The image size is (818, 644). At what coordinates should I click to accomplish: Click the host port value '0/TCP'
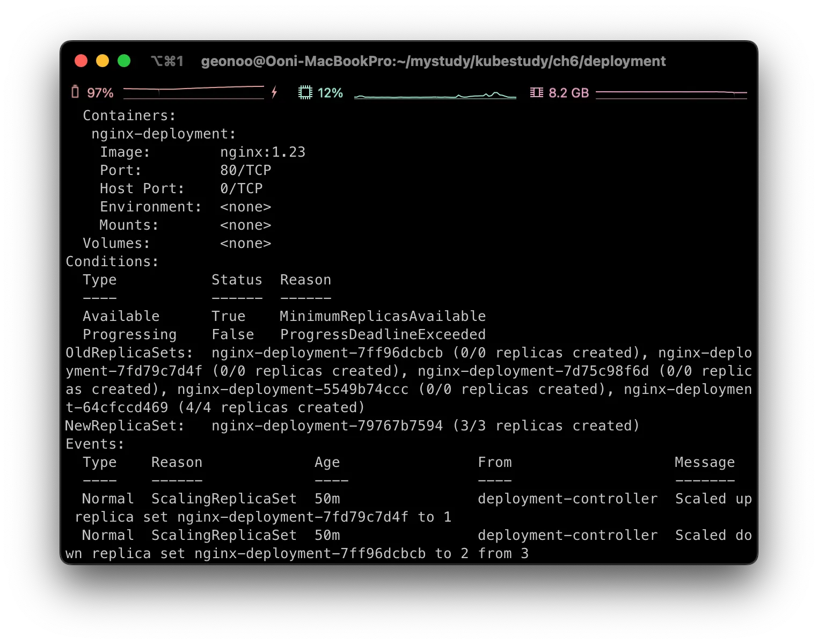pyautogui.click(x=241, y=188)
